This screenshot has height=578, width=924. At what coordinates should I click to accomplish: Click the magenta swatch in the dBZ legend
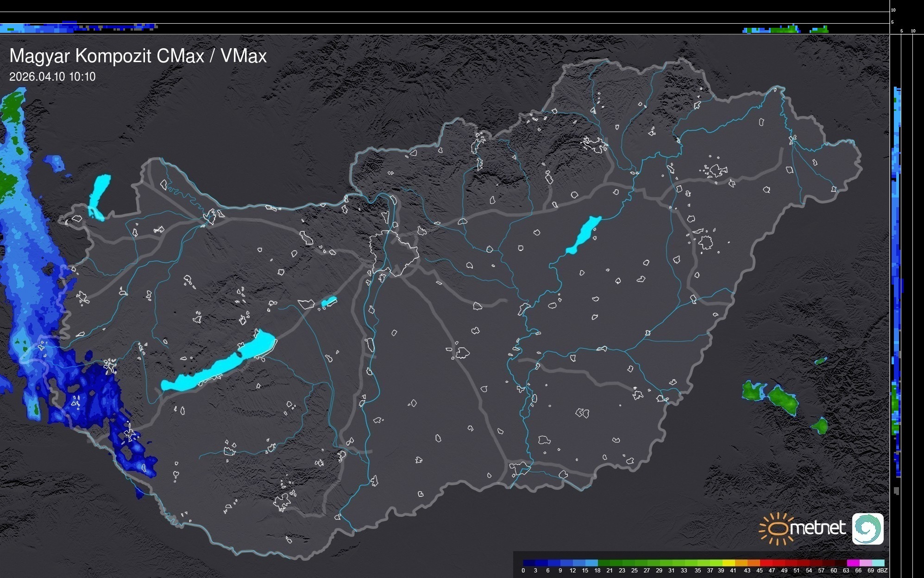[853, 563]
